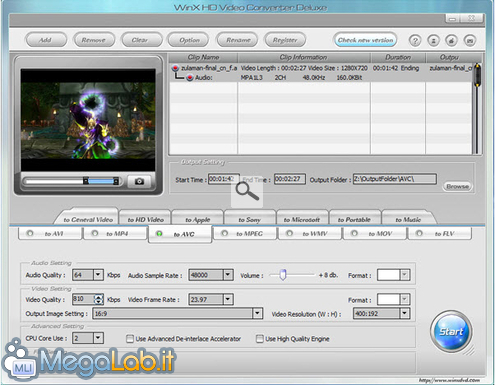Click the envelope mail icon

pyautogui.click(x=470, y=41)
